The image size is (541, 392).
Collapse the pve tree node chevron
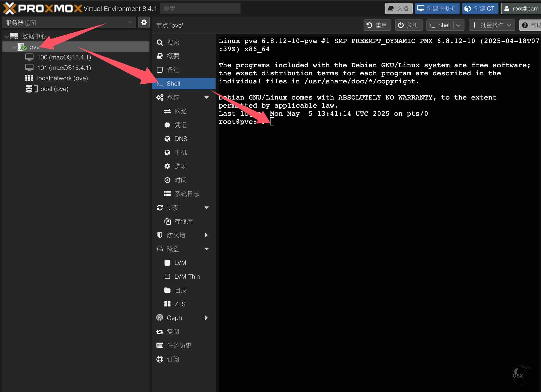point(14,47)
